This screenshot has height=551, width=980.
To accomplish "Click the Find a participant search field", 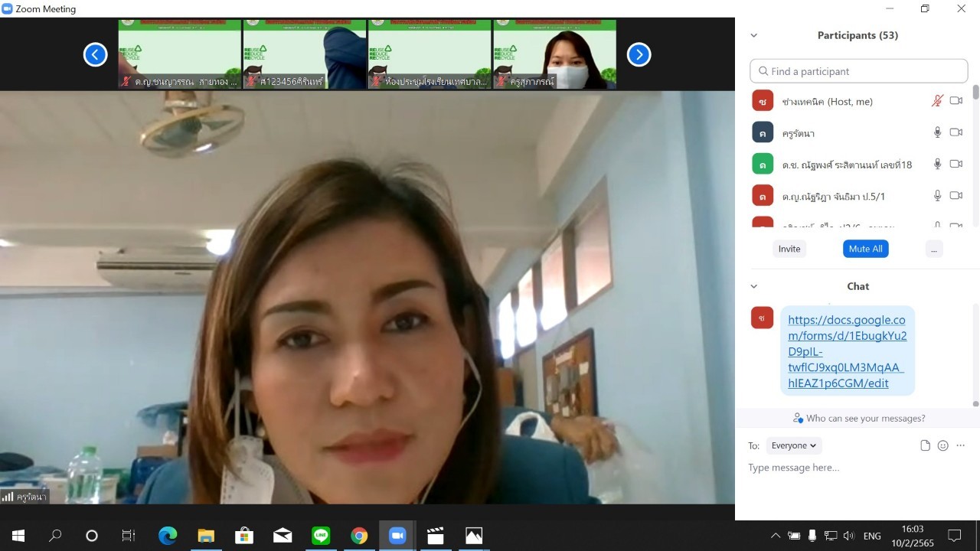I will [x=859, y=71].
